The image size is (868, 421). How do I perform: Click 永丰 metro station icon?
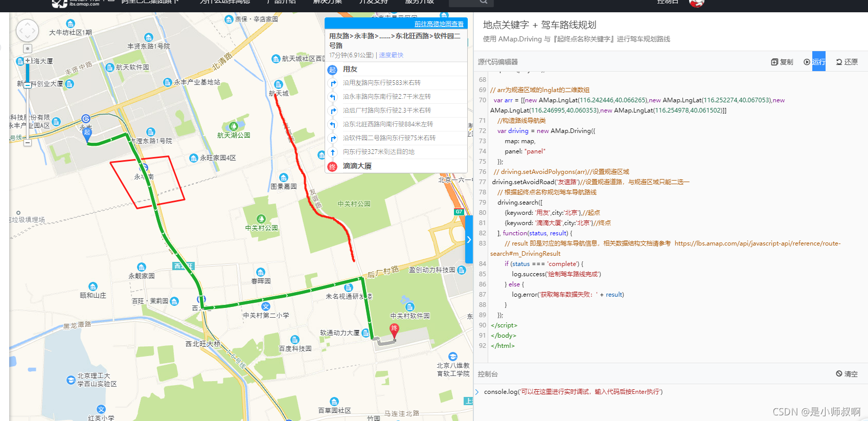point(86,119)
